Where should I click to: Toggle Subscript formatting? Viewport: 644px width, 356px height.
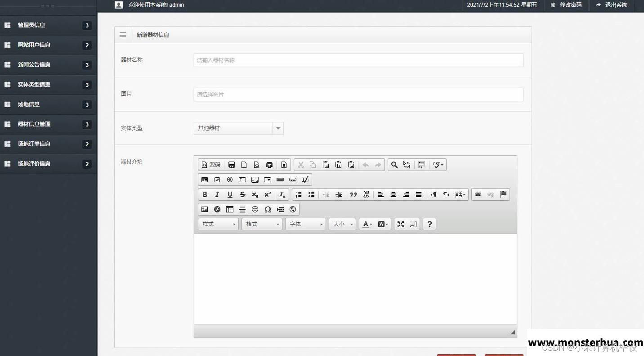coord(255,194)
